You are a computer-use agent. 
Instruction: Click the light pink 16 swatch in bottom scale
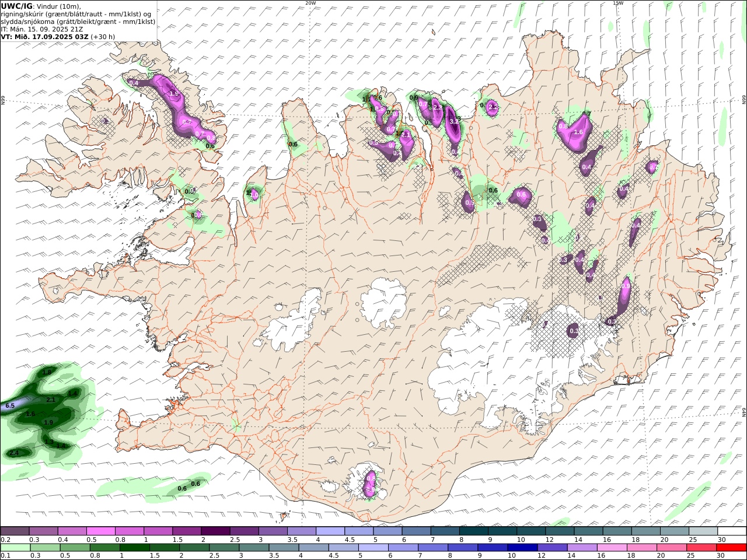(x=612, y=547)
